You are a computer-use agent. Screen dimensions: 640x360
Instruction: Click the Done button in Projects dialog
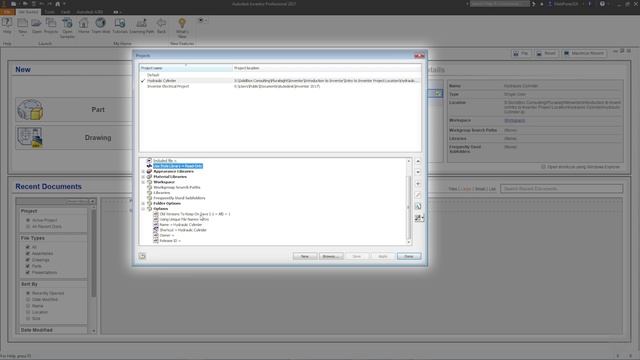(x=409, y=256)
